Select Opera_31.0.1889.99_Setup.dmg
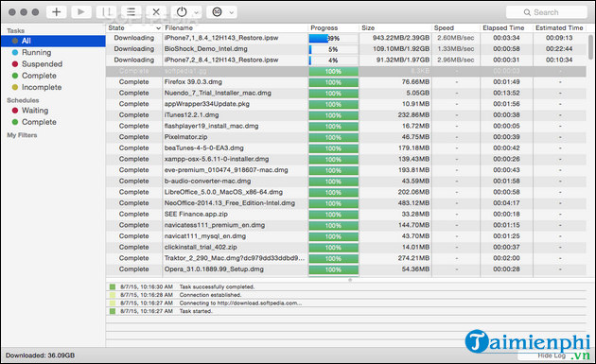Image resolution: width=596 pixels, height=364 pixels. point(346,269)
